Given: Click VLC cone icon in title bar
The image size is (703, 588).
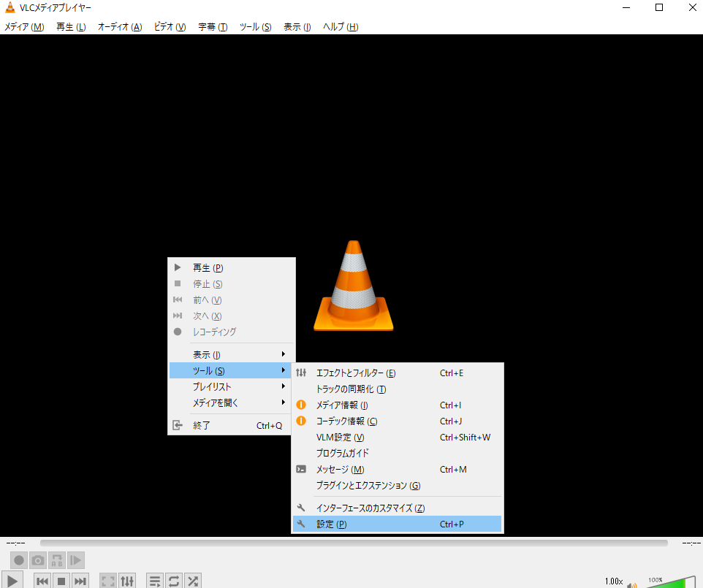Looking at the screenshot, I should point(9,7).
